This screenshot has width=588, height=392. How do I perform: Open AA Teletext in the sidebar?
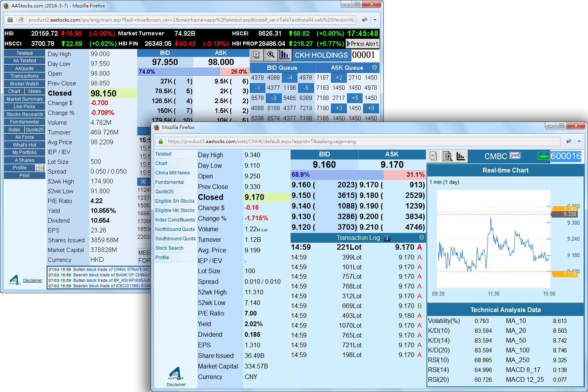(25, 61)
